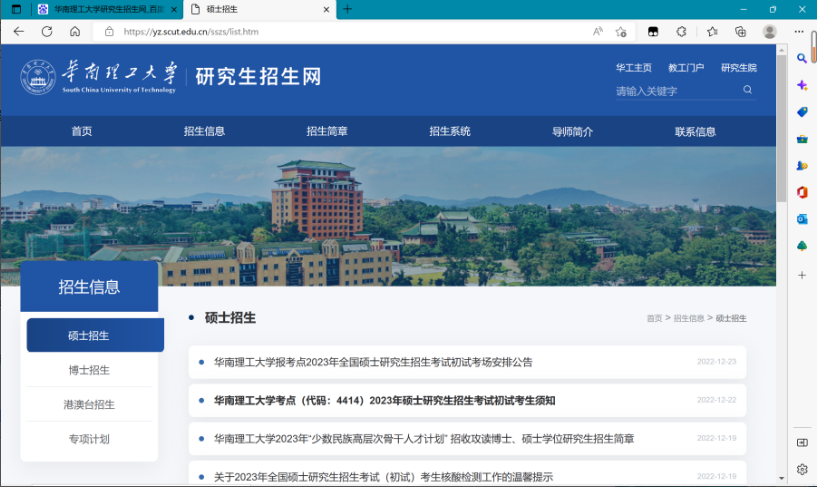Open browser settings and more menu

tap(799, 31)
